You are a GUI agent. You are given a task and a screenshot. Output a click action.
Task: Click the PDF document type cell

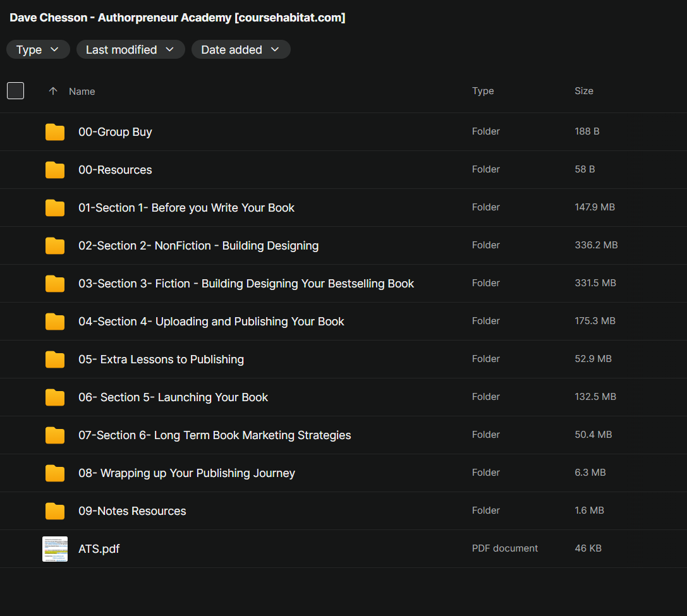[x=505, y=548]
